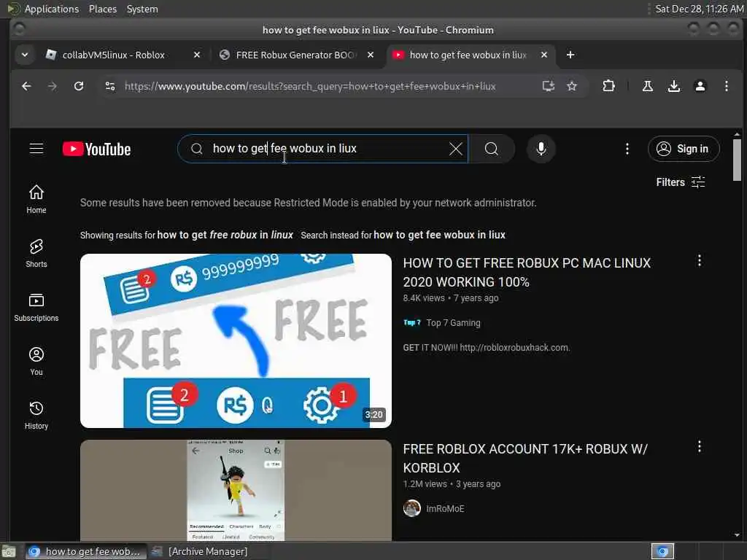The height and width of the screenshot is (560, 747).
Task: Click the address bar URL
Action: (310, 86)
